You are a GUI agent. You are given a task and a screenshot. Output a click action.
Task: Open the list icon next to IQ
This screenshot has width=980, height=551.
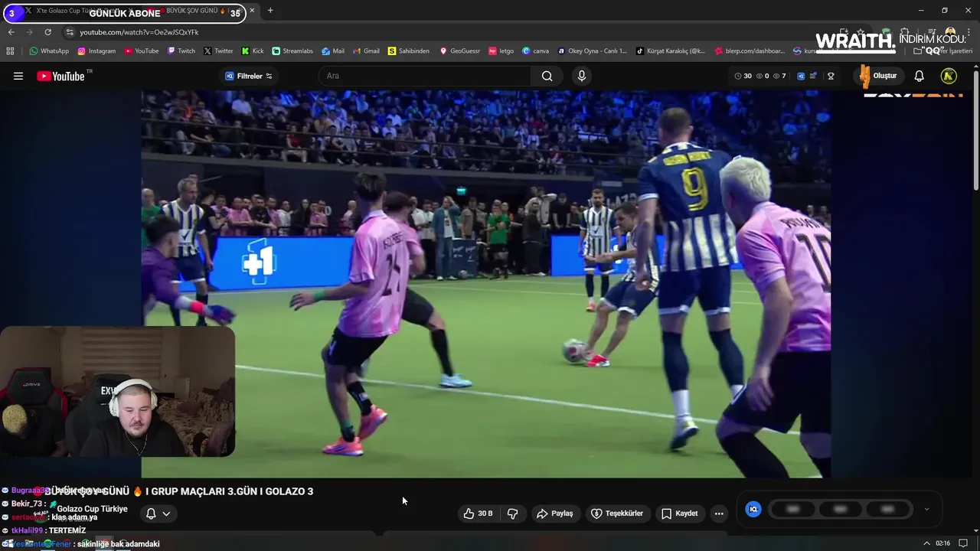[813, 76]
